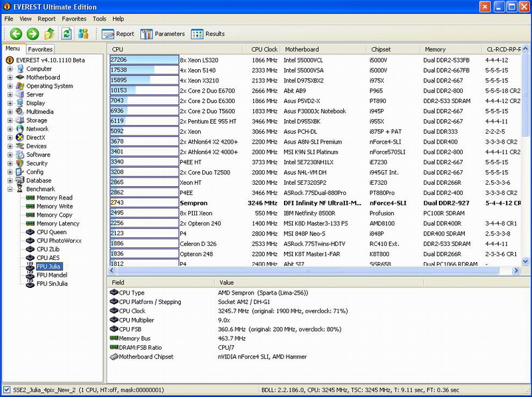Collapse the Benchmark tree node

[10, 189]
